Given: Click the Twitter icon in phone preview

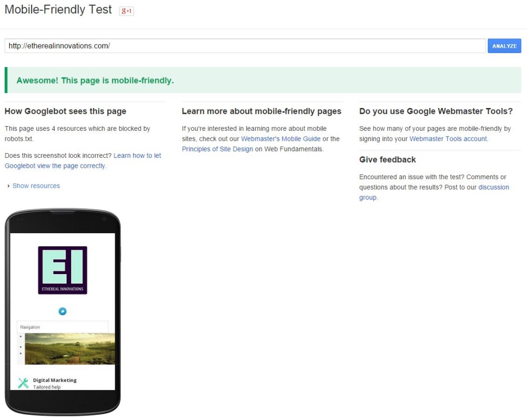Looking at the screenshot, I should point(62,312).
